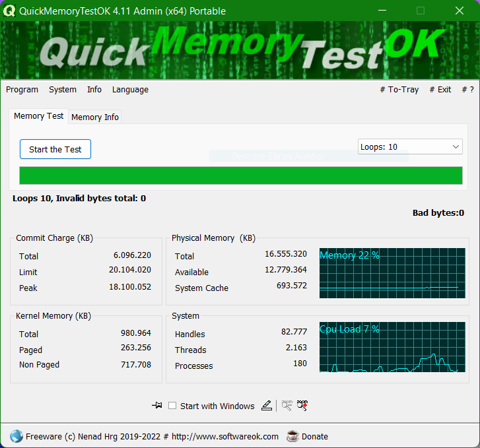Click the pen edit icon beside Start with Windows
Image resolution: width=480 pixels, height=448 pixels.
point(267,406)
